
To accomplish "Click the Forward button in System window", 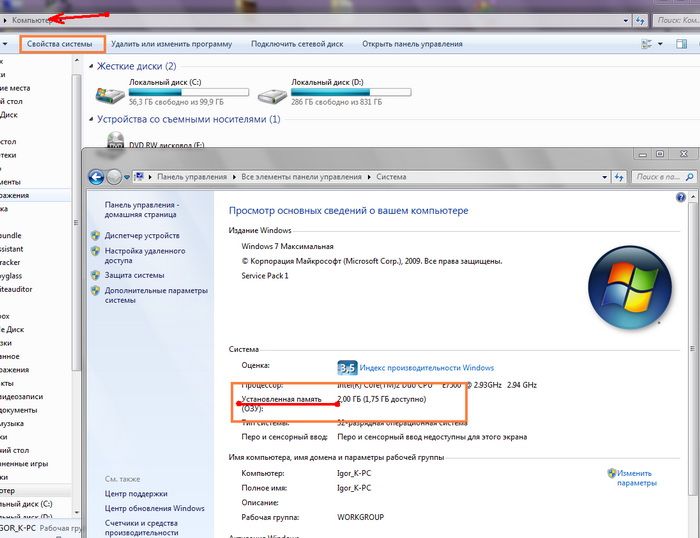I will (114, 177).
